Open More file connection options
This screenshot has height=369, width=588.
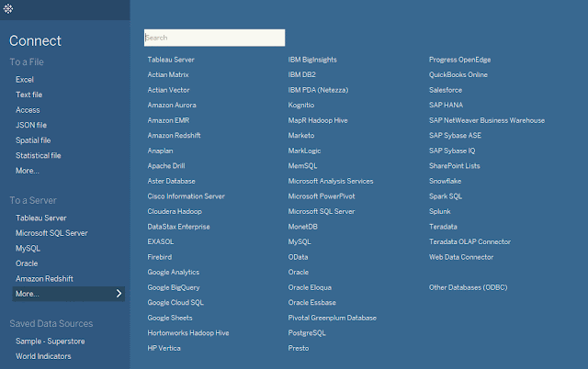pos(28,171)
